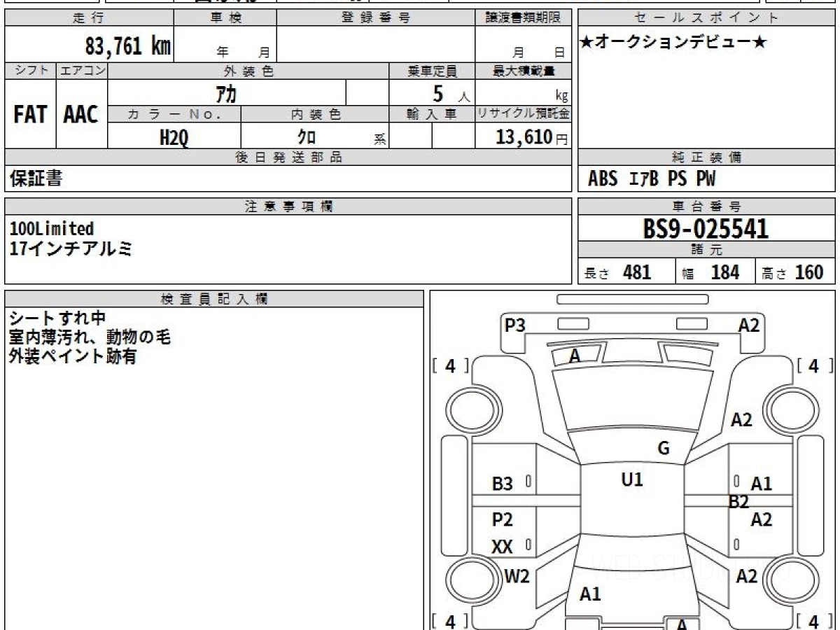Screen dimensions: 840x630
Task: Click the 検査員記入欄 header
Action: 214,299
